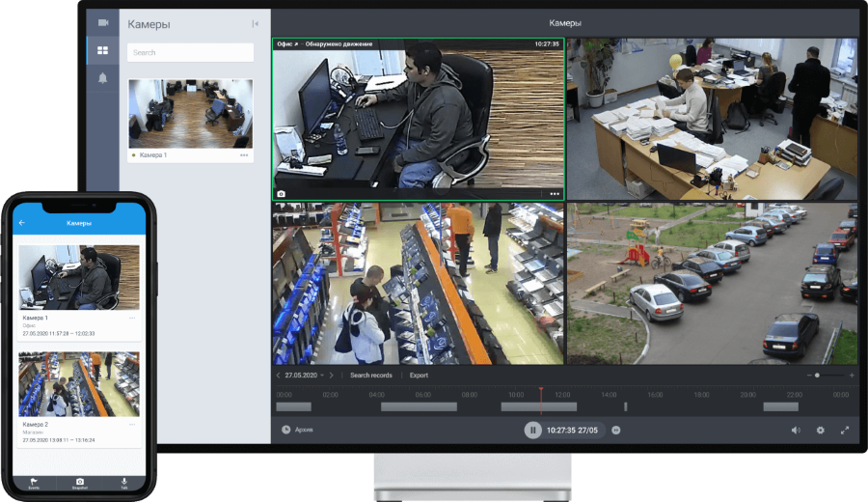Enter fullscreen mode
Screen dimensions: 868x502
click(x=845, y=430)
